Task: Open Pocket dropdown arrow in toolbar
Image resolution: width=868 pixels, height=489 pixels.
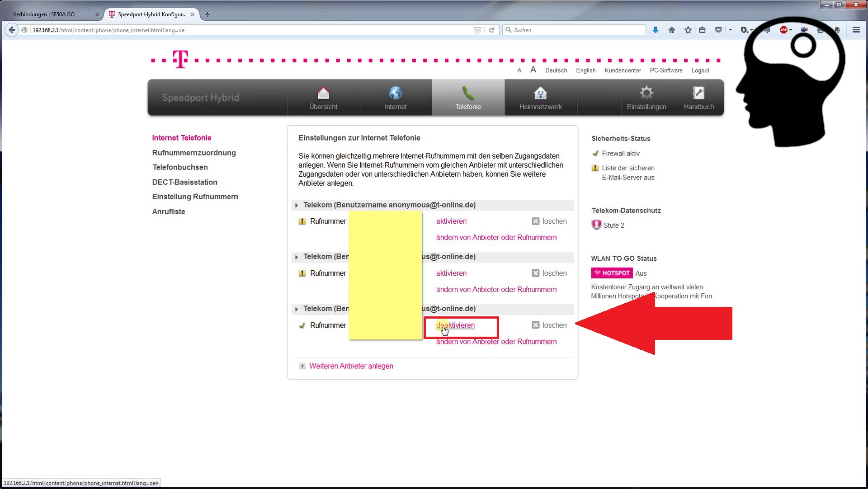Action: (x=731, y=30)
